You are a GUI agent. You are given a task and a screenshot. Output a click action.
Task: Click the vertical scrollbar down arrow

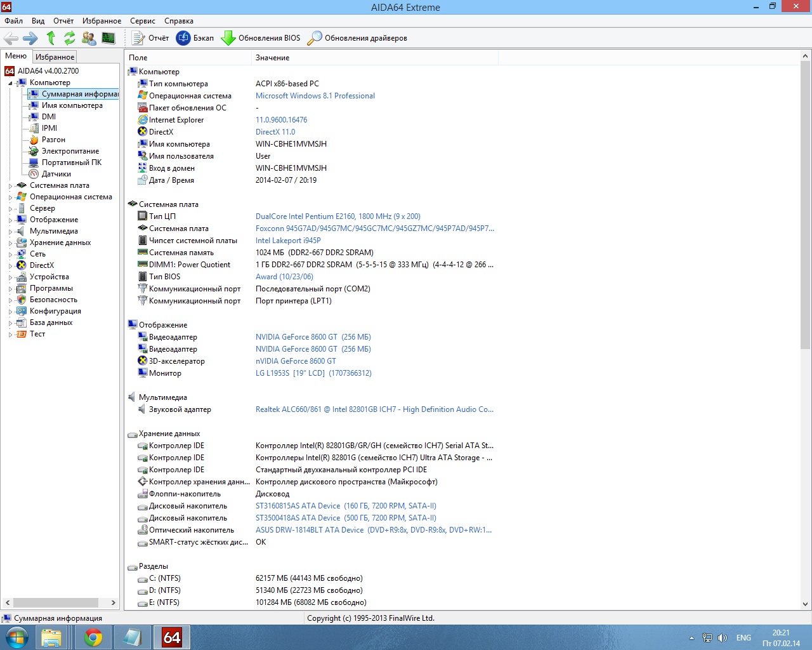click(x=805, y=604)
